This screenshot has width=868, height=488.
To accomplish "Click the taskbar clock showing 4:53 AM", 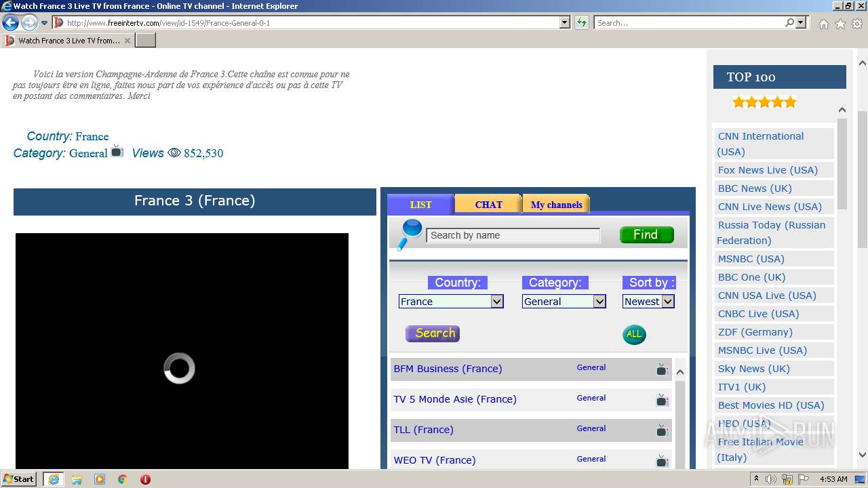I will [833, 479].
